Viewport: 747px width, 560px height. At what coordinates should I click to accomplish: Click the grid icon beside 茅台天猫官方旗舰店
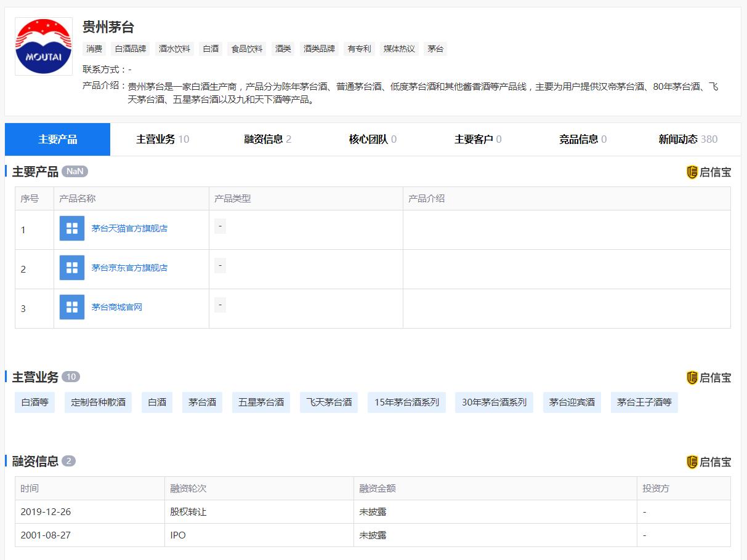click(x=72, y=228)
